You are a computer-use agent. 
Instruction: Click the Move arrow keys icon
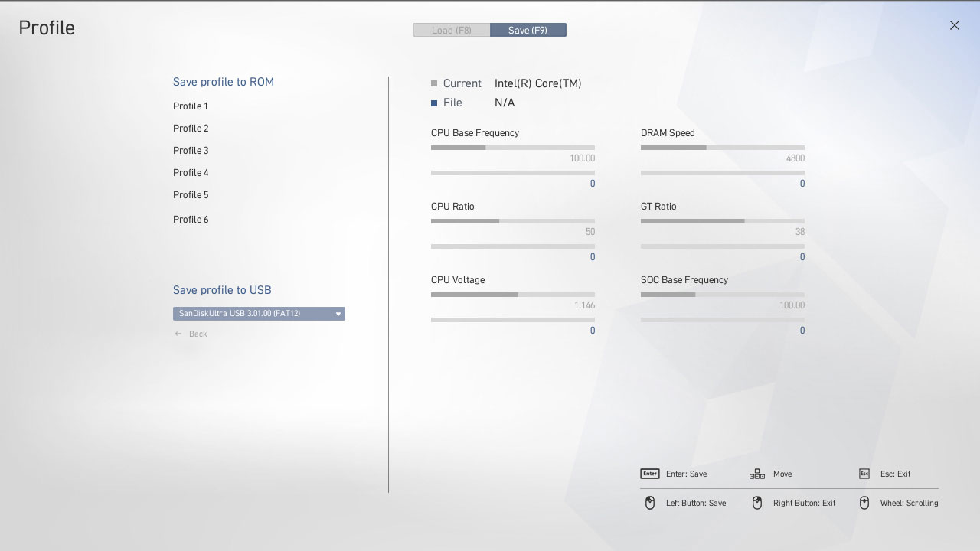[x=756, y=474]
